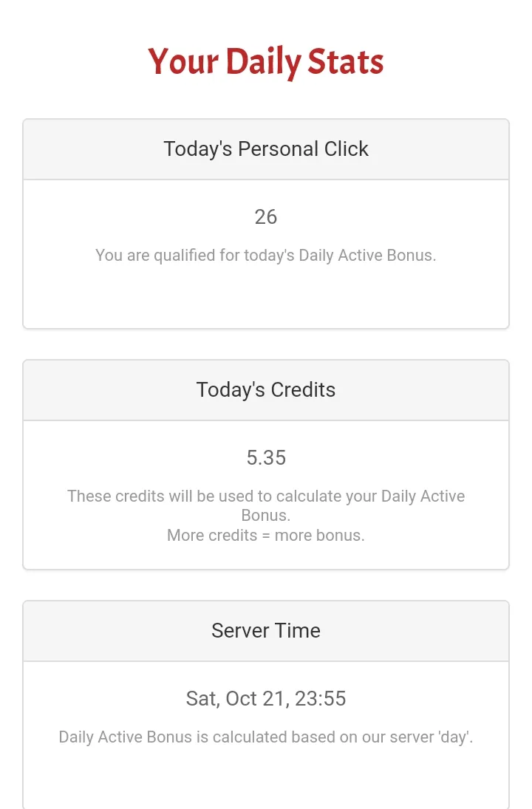
Task: Click the date "Sat, Oct 21"
Action: [236, 698]
